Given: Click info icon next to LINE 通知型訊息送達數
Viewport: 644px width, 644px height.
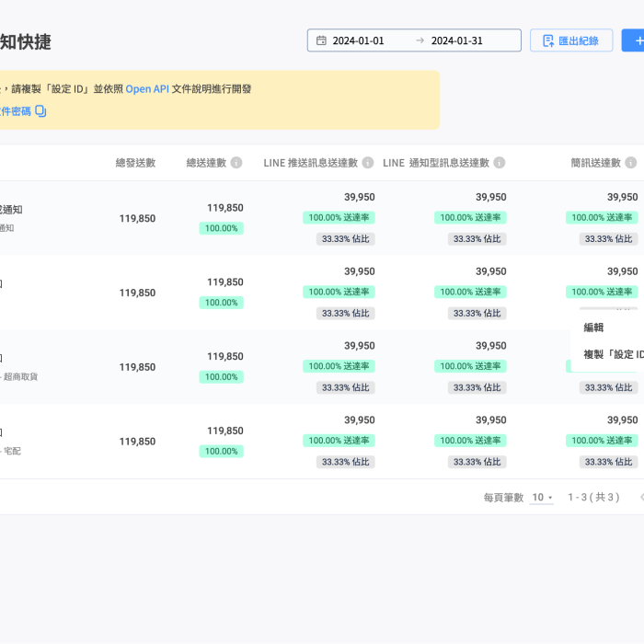Looking at the screenshot, I should tap(499, 163).
